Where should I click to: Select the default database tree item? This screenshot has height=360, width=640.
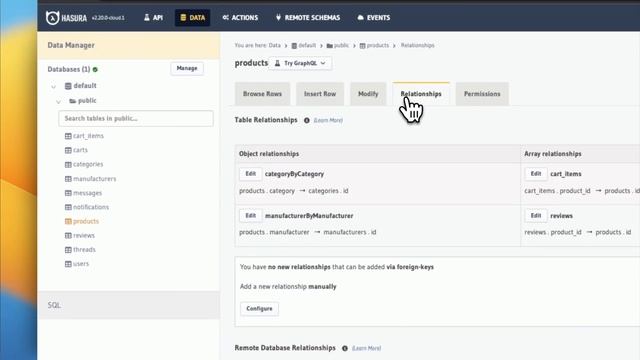coord(81,86)
